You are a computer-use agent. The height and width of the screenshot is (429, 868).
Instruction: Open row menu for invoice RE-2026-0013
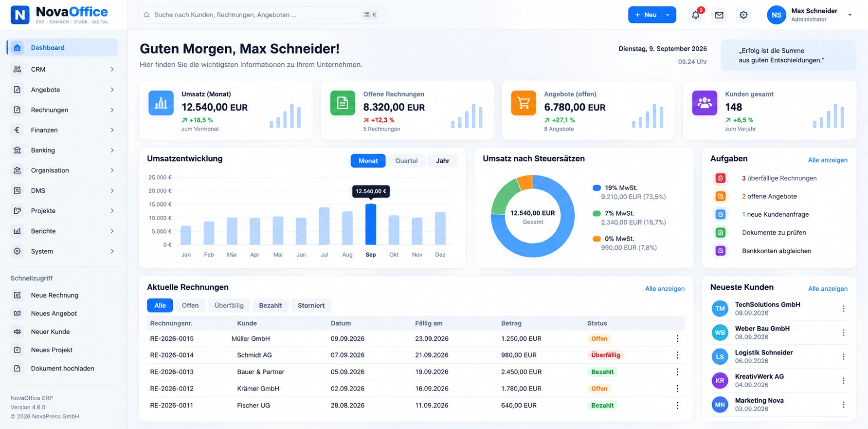[677, 372]
